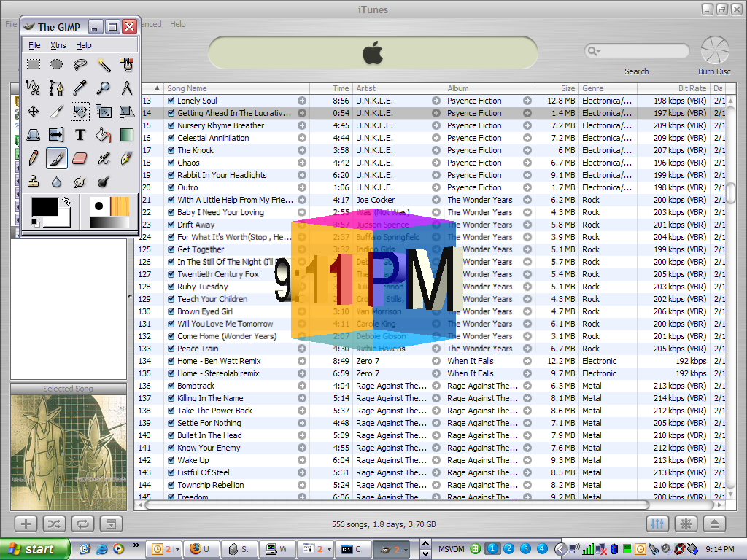Viewport: 747px width, 560px height.
Task: Turn on the iTunes visualizer button
Action: [x=686, y=524]
